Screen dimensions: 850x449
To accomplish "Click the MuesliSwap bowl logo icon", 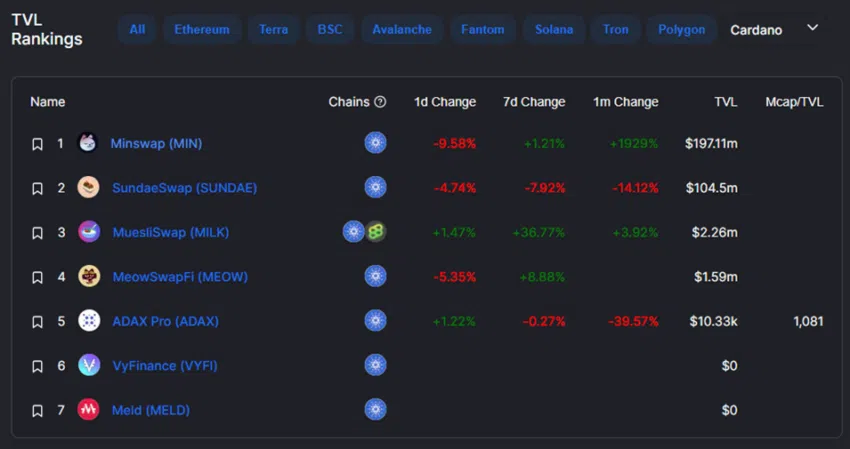I will click(89, 232).
